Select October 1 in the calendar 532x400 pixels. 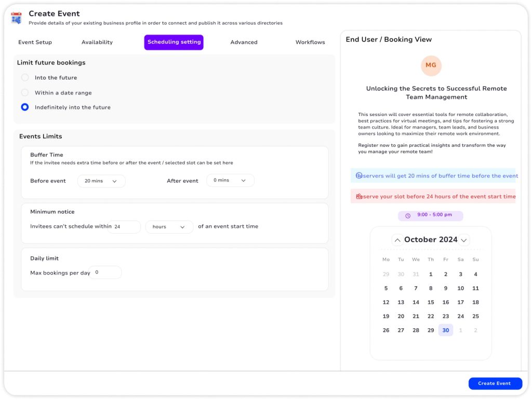[431, 274]
